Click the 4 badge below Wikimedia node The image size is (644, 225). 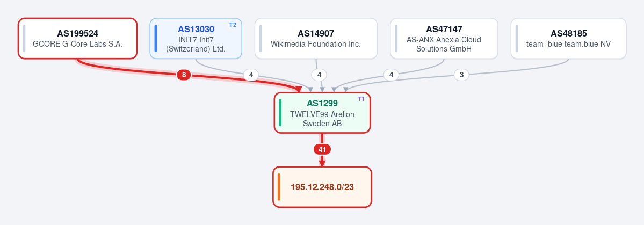coord(319,75)
